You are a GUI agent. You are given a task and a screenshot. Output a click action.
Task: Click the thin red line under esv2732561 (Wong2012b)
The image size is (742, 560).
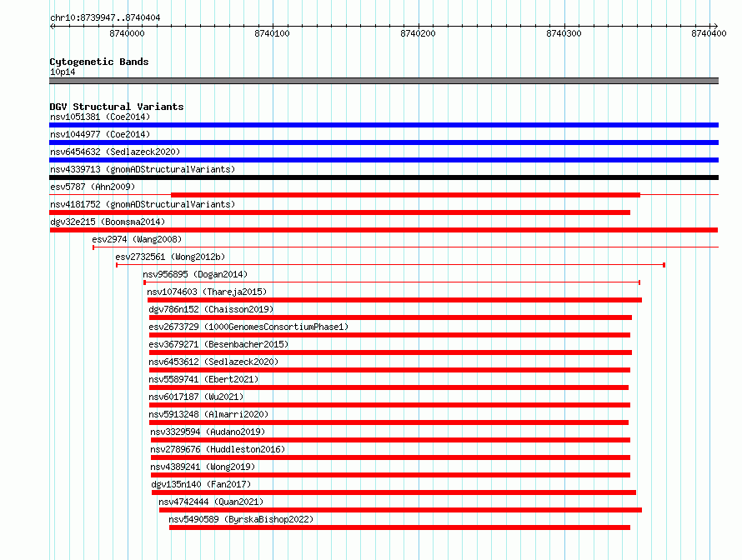[x=391, y=265]
